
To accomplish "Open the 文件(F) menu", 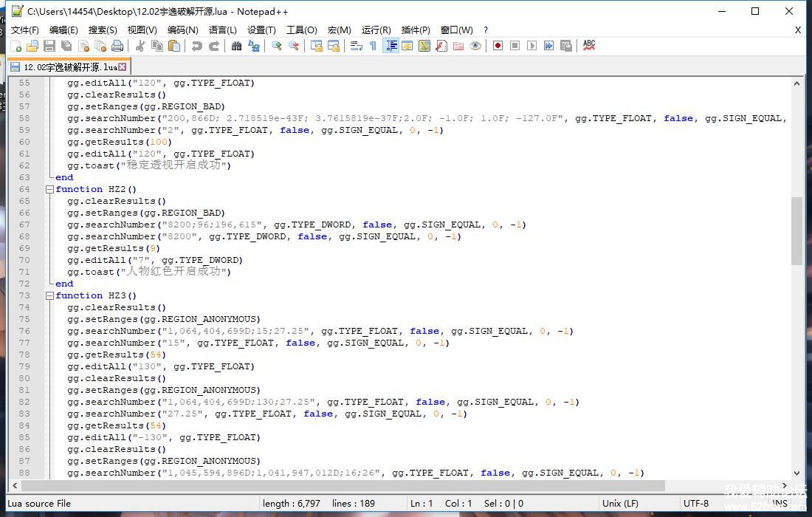I will [x=25, y=30].
